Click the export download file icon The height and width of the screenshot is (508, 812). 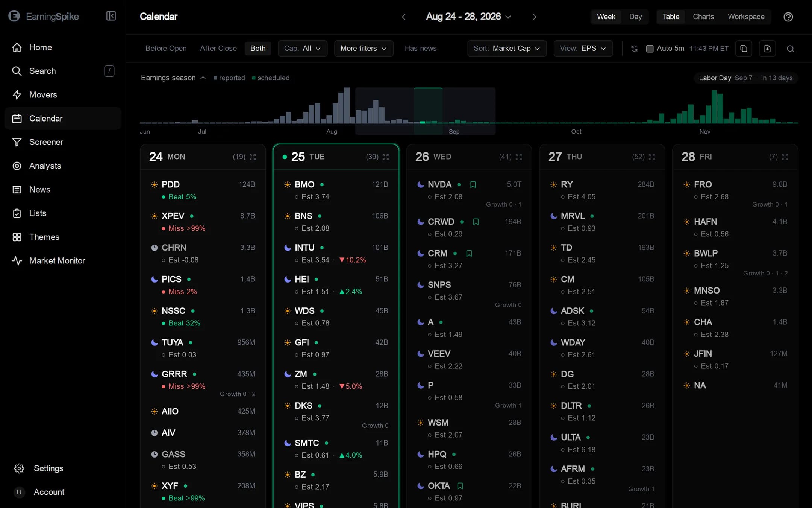(767, 49)
